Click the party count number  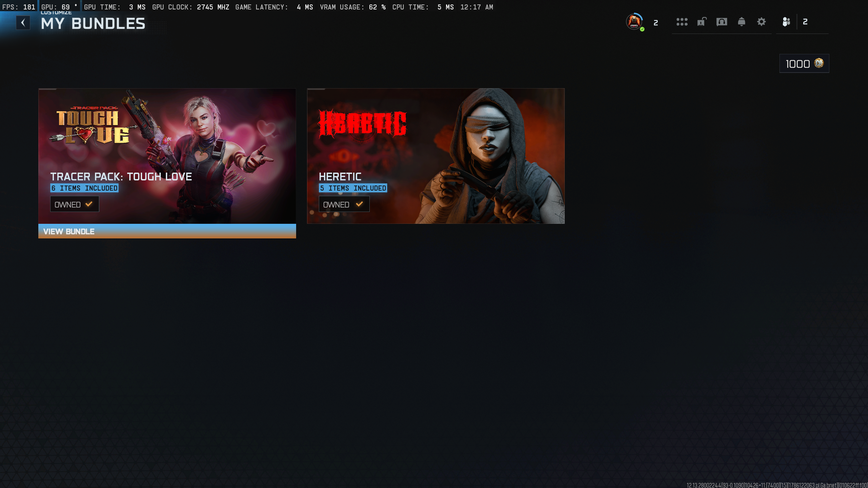pyautogui.click(x=805, y=22)
